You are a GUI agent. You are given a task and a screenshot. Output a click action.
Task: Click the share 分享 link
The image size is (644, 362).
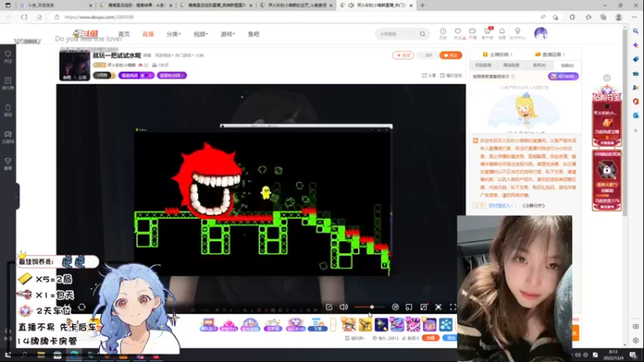click(429, 76)
